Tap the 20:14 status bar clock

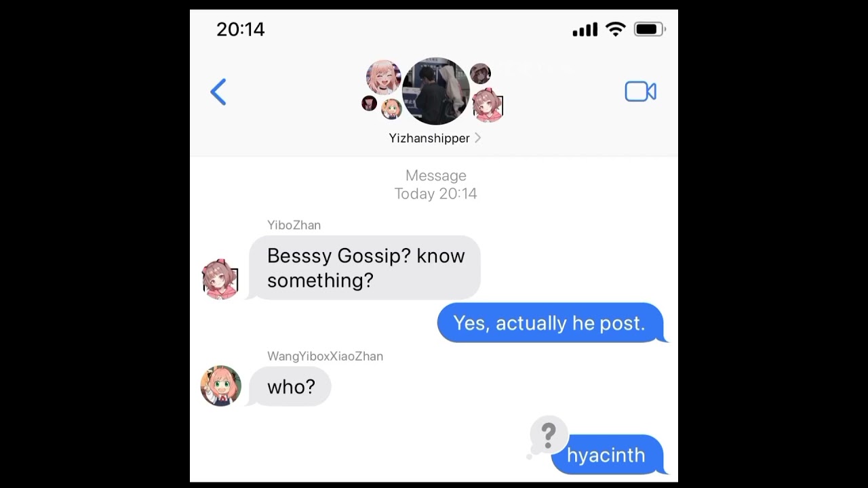click(x=241, y=29)
